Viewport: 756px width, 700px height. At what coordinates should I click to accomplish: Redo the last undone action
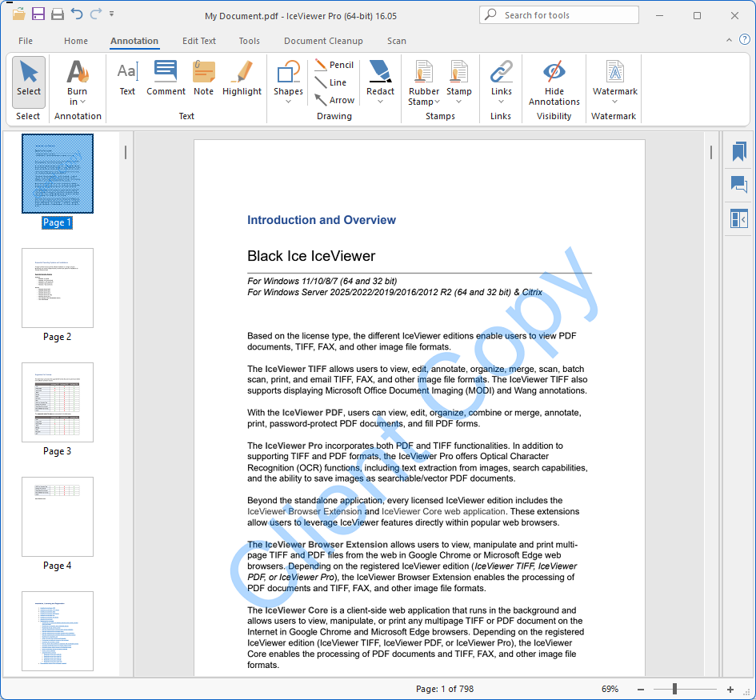click(96, 14)
